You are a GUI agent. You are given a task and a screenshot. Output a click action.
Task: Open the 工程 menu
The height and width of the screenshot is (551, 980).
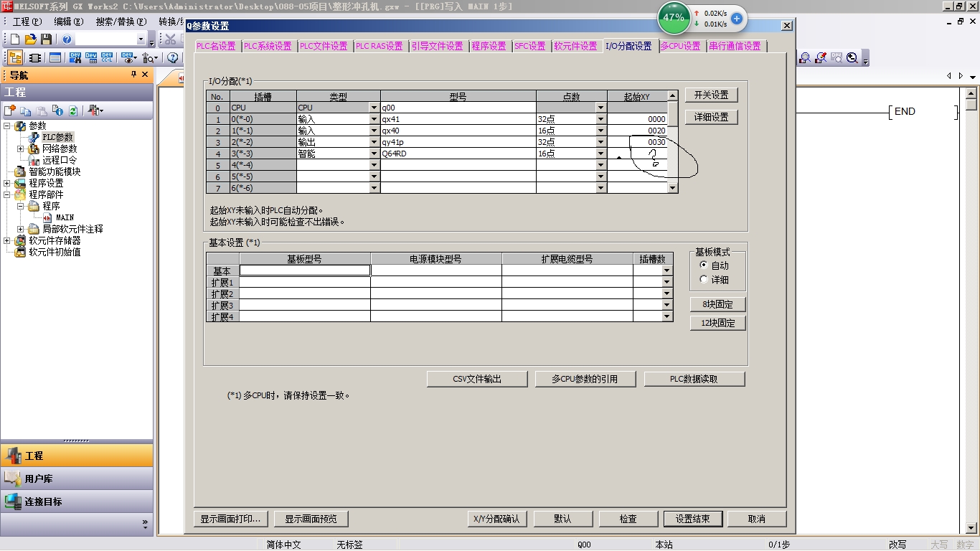pyautogui.click(x=27, y=22)
